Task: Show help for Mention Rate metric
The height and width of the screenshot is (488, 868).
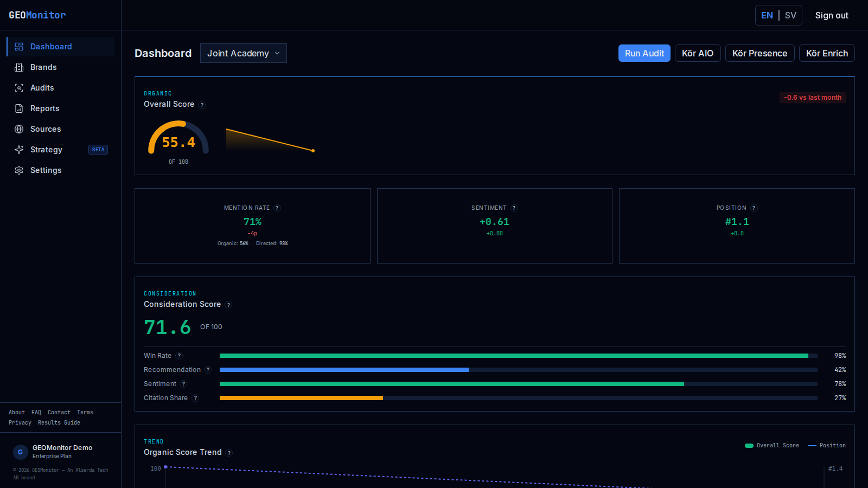Action: click(277, 208)
